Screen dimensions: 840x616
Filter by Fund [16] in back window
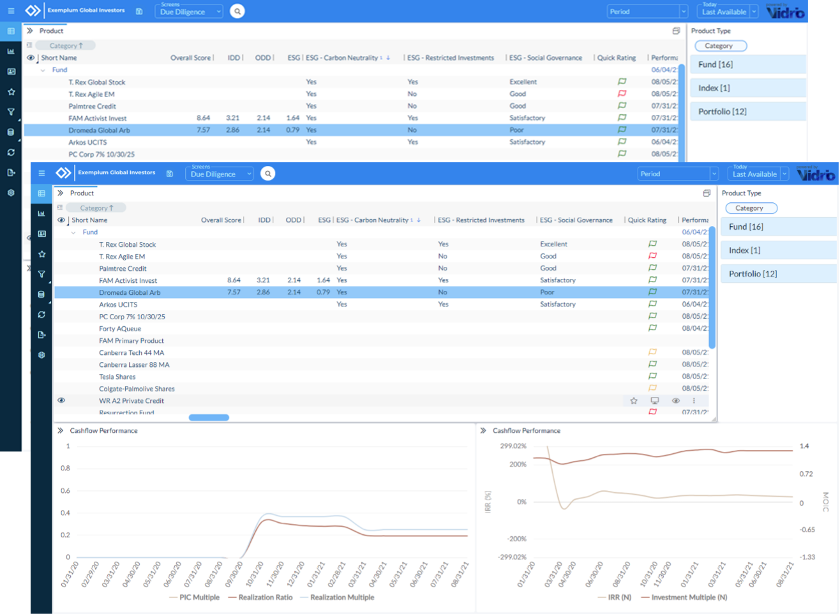pos(749,64)
